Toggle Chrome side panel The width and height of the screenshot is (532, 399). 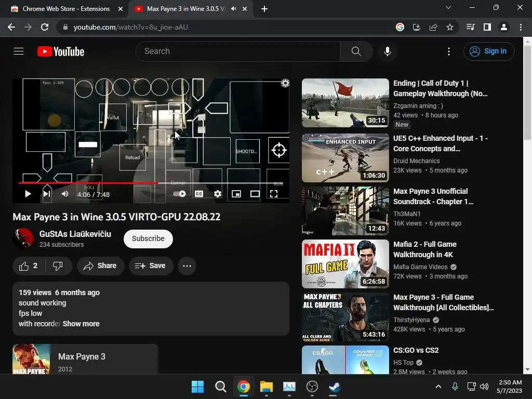487,27
